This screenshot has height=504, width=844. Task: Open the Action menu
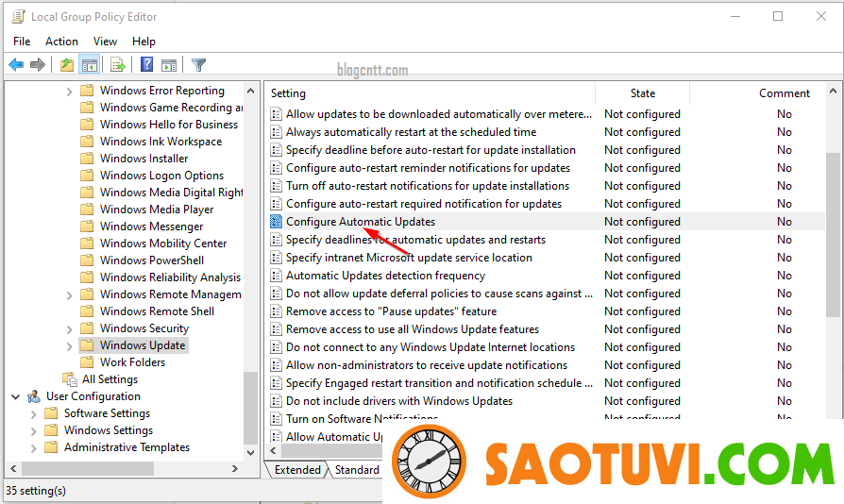pos(61,42)
